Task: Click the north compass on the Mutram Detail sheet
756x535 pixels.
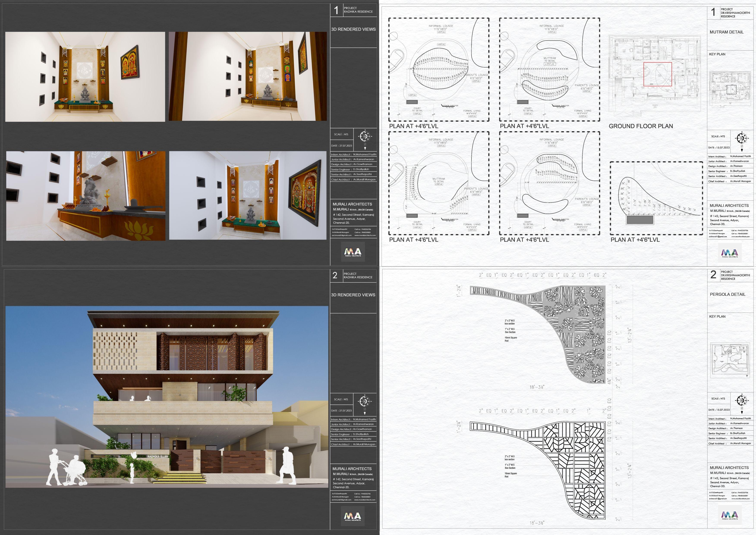Action: (x=742, y=138)
